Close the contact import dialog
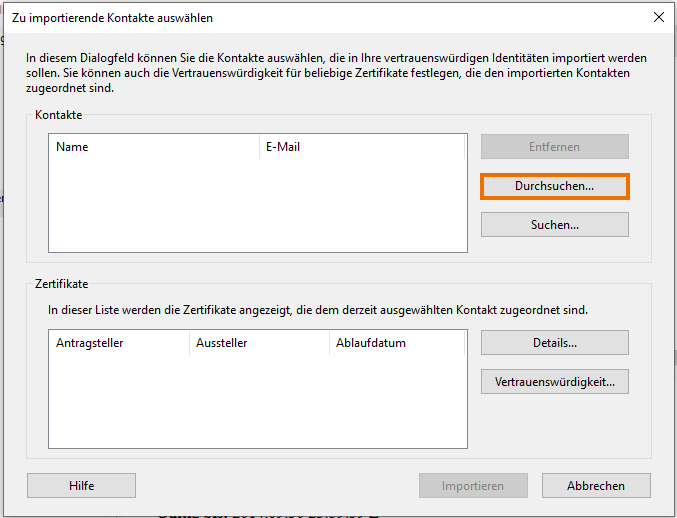Image resolution: width=677 pixels, height=518 pixels. (x=658, y=17)
